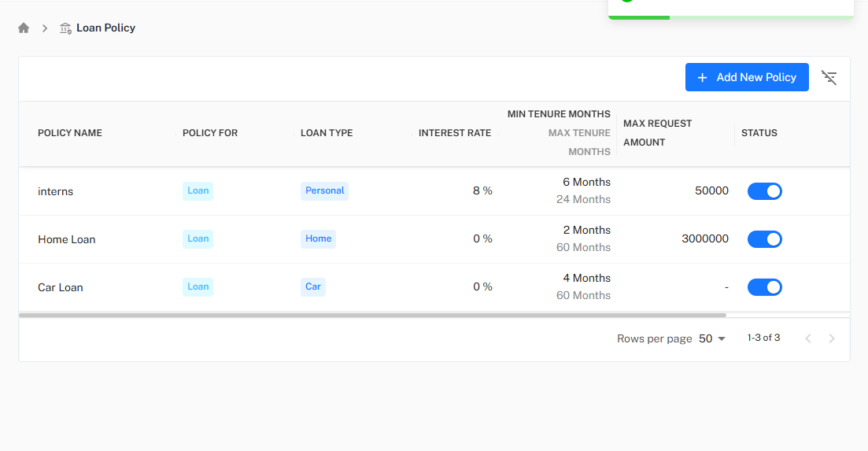The height and width of the screenshot is (451, 868).
Task: Click the home icon in breadcrumb
Action: pyautogui.click(x=24, y=28)
